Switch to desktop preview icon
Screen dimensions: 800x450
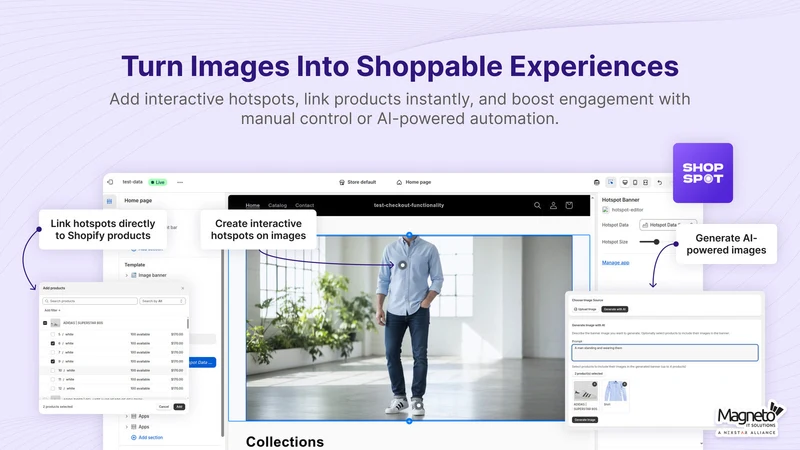[625, 182]
